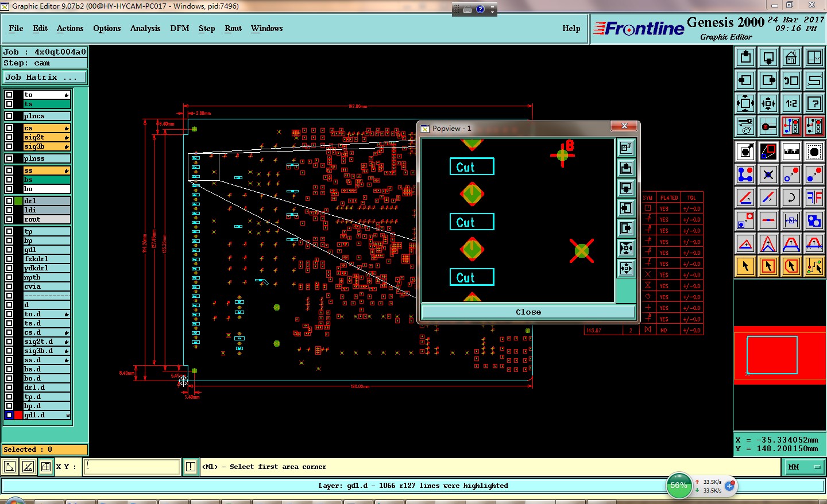This screenshot has width=827, height=504.
Task: Open the Edit menu
Action: tap(40, 28)
